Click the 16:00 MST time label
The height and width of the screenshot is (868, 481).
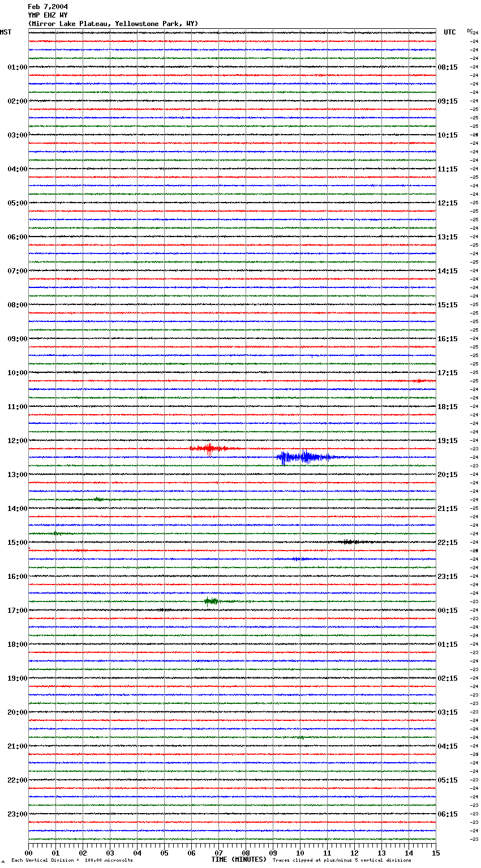(18, 577)
